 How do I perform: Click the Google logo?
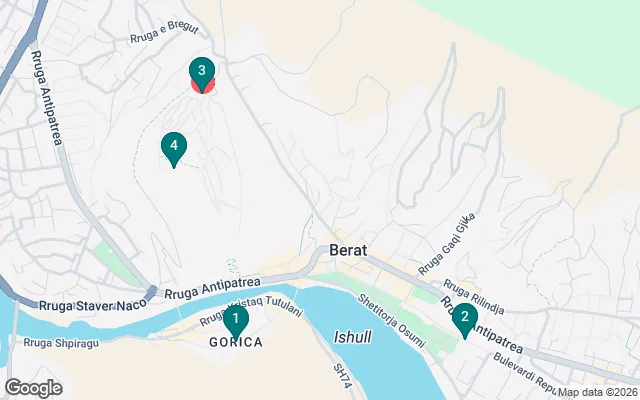(x=33, y=388)
